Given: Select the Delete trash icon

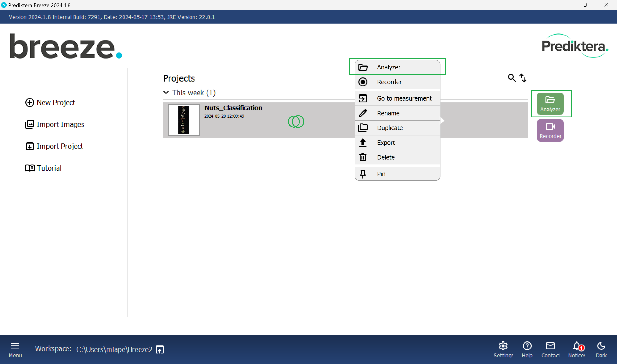Looking at the screenshot, I should (x=363, y=157).
